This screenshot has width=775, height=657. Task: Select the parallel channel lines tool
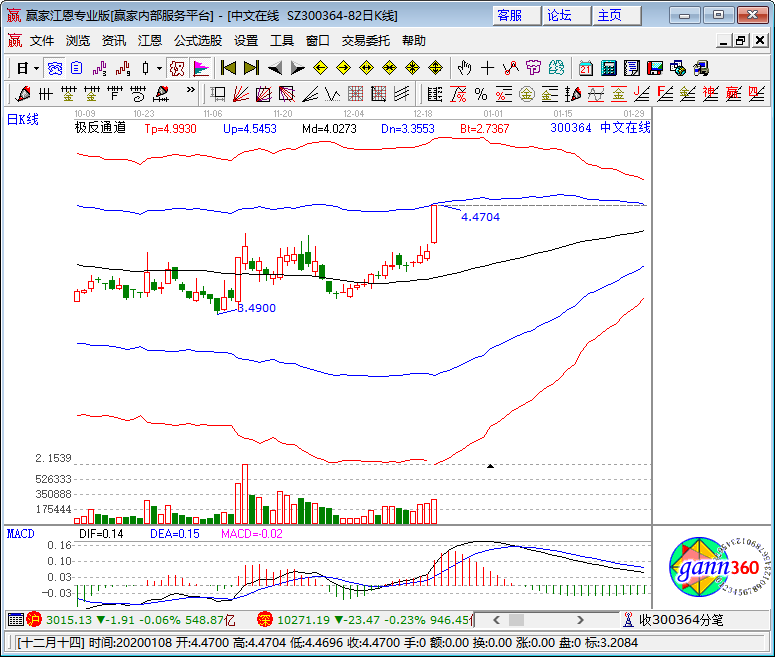click(x=402, y=94)
